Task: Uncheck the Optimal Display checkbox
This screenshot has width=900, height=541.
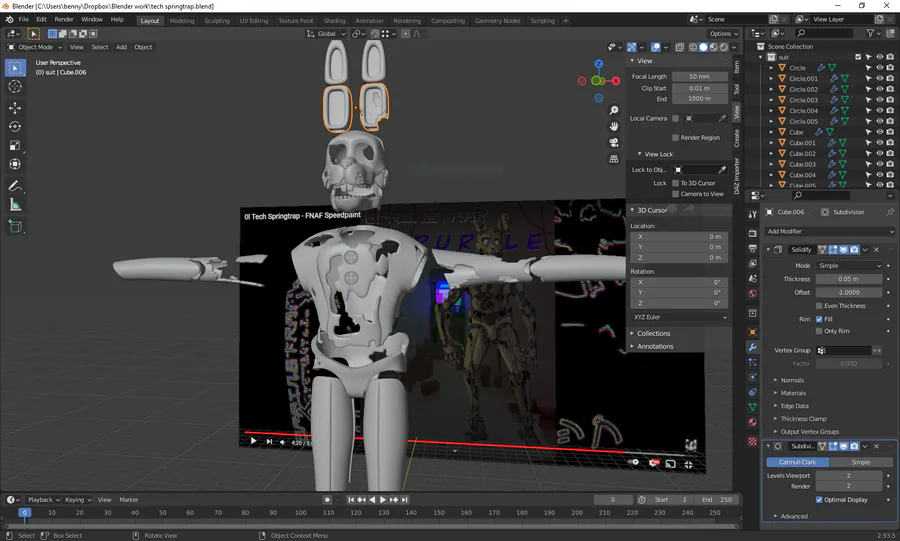Action: (819, 499)
